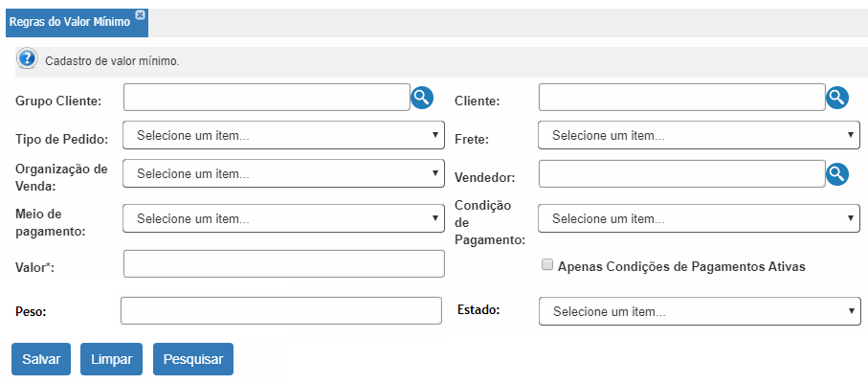868x384 pixels.
Task: Click the blue help question mark icon
Action: click(x=28, y=58)
